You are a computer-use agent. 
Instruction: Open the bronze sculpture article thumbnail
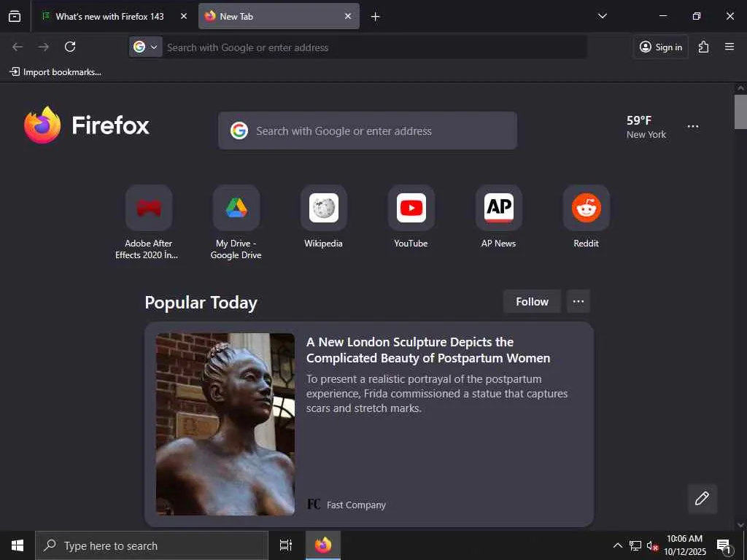click(225, 424)
